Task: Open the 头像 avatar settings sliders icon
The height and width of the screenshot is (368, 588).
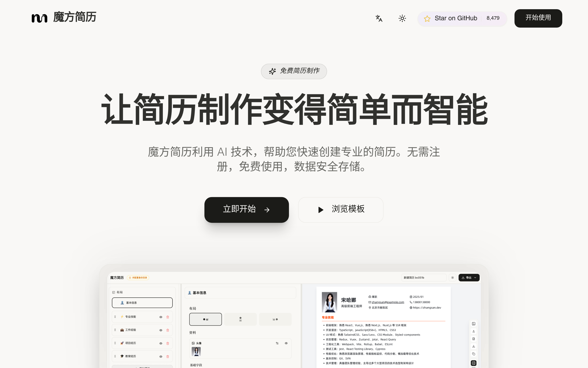Action: click(277, 343)
